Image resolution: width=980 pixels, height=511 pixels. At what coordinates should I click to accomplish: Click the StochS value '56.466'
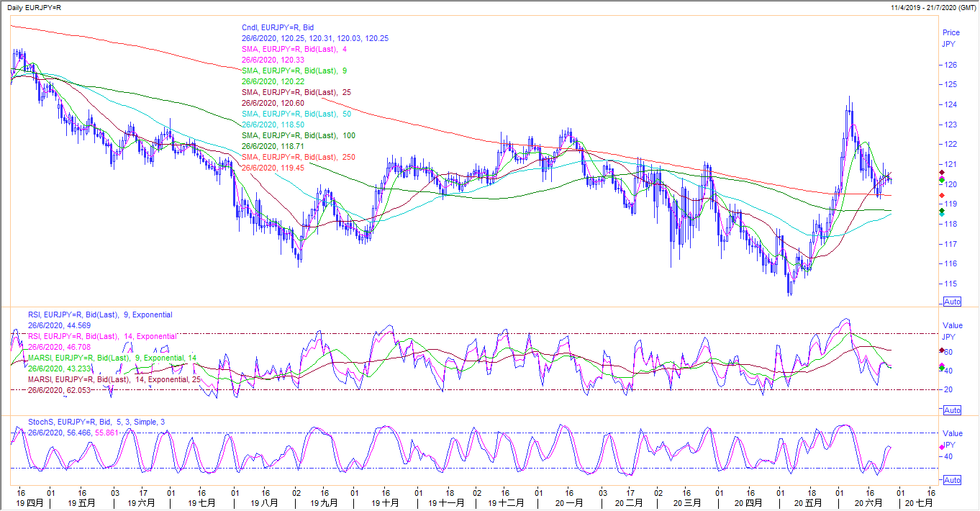point(78,433)
